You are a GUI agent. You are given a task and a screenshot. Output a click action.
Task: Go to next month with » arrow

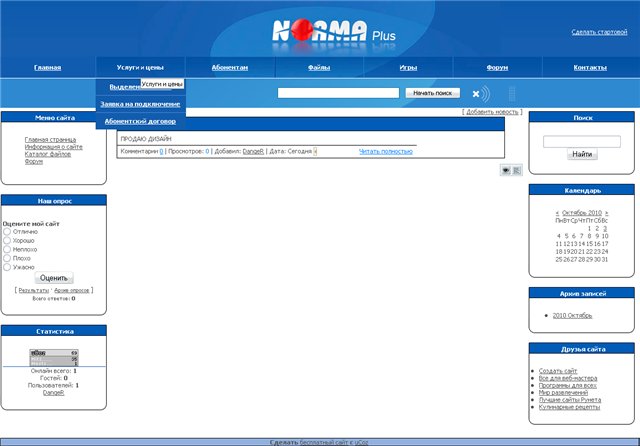tap(604, 213)
